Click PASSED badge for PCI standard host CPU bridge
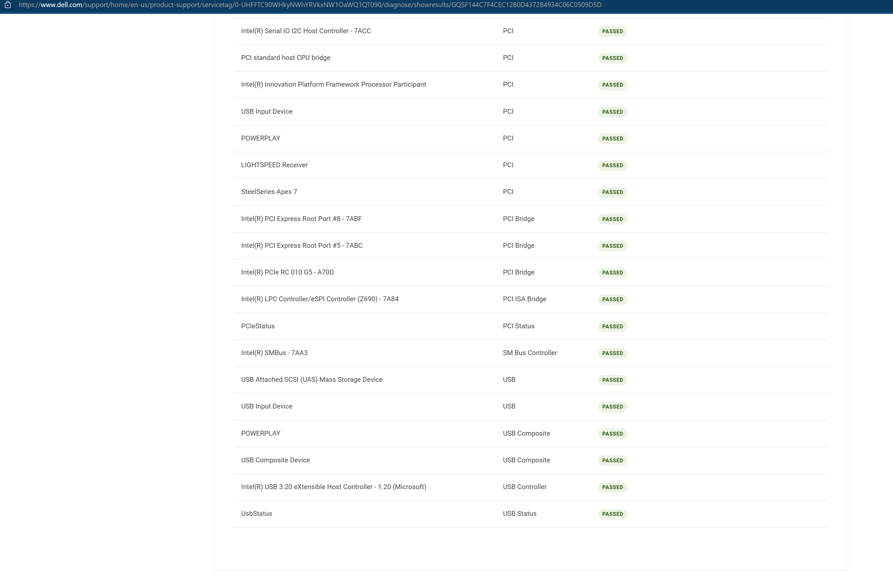The image size is (893, 588). tap(612, 58)
